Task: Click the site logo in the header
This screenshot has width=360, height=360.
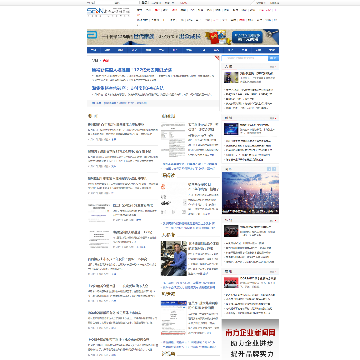Action: 108,12
